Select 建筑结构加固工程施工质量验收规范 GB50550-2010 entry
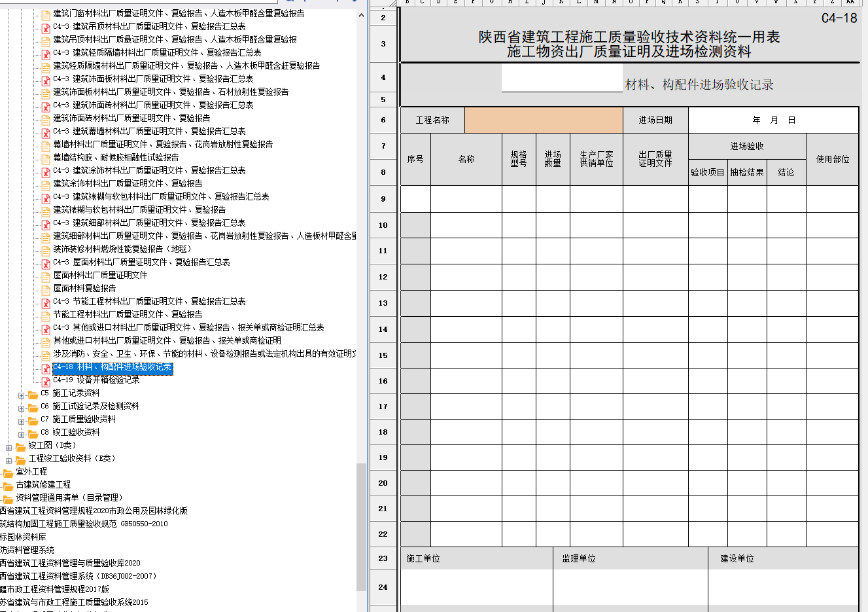868x612 pixels. tap(84, 524)
